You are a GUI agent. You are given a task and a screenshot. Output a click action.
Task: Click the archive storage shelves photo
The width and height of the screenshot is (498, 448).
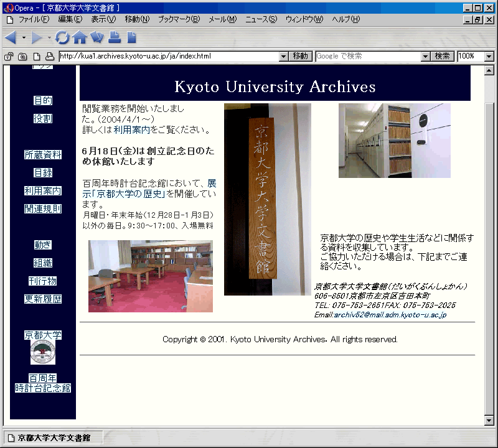(x=395, y=141)
